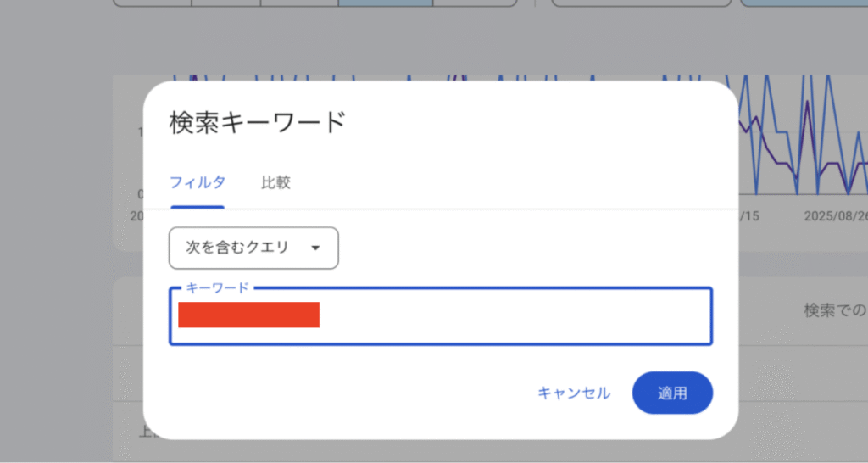This screenshot has width=868, height=463.
Task: Select the highlighted blue segment in top button group
Action: [x=386, y=3]
